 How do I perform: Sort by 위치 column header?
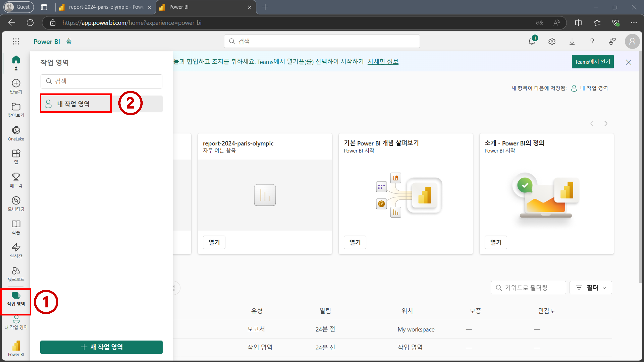[407, 311]
